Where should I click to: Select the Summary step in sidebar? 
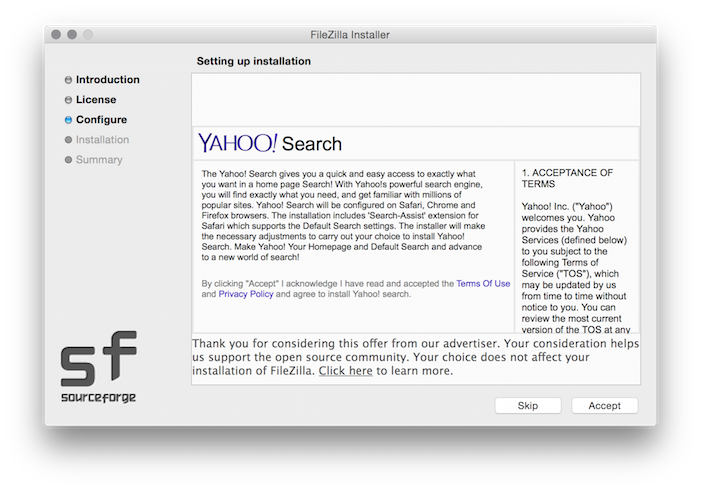(99, 160)
